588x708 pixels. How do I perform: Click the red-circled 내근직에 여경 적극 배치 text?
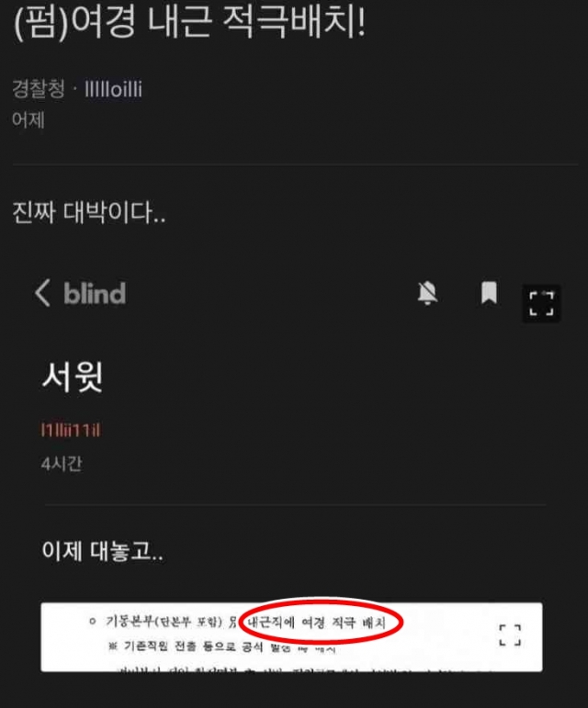(x=317, y=623)
